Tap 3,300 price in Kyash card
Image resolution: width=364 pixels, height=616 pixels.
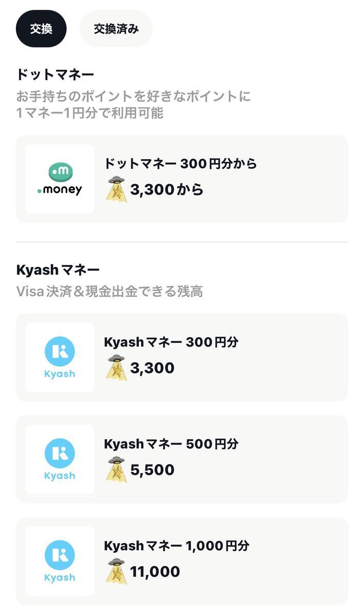[152, 368]
